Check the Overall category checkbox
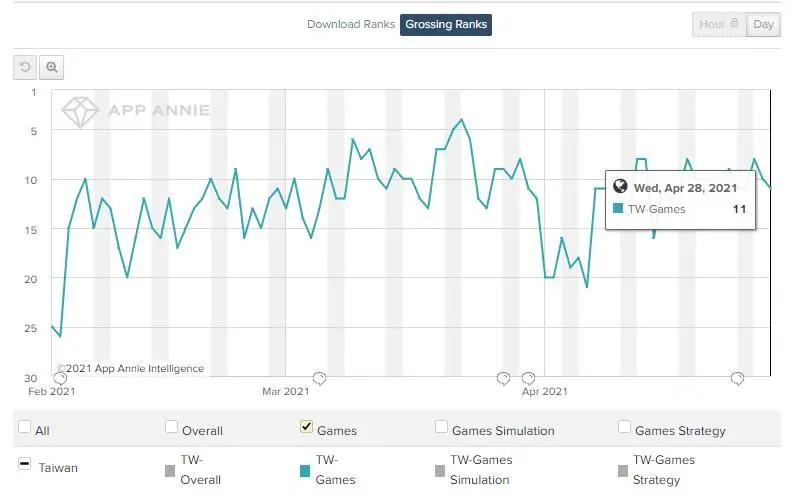The width and height of the screenshot is (805, 501). click(172, 428)
